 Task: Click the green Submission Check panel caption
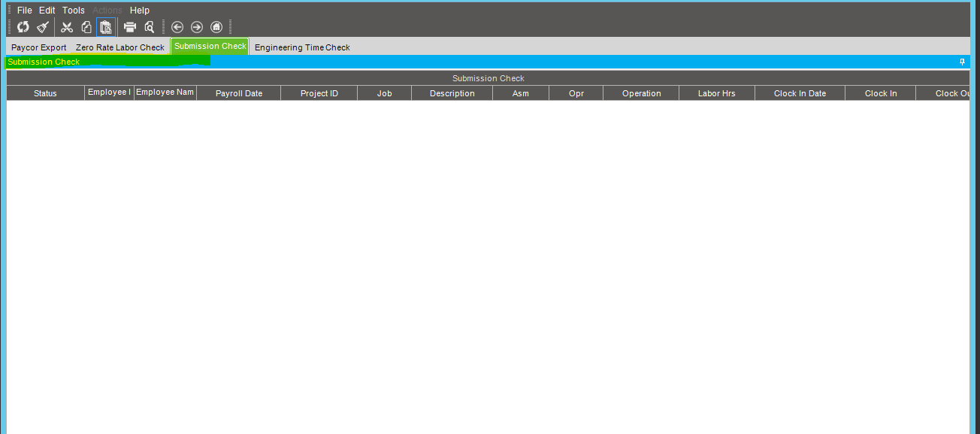(x=44, y=62)
